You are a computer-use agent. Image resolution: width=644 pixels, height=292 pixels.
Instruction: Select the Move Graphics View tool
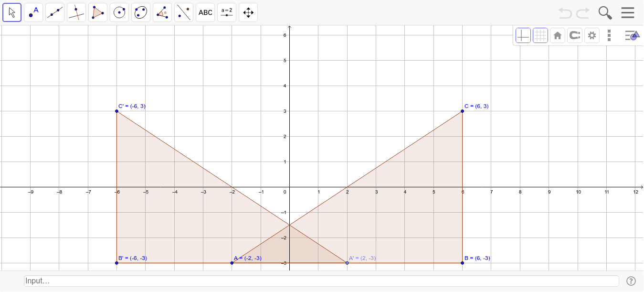[248, 12]
